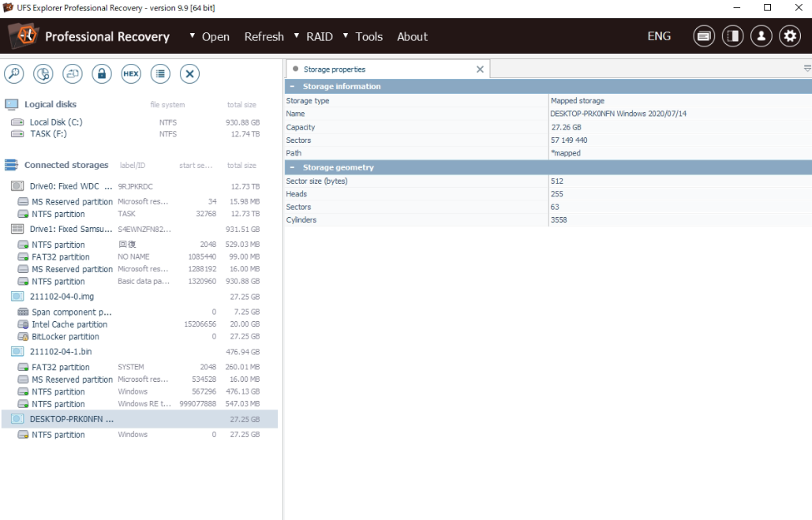
Task: Click the disk image save icon
Action: point(73,73)
